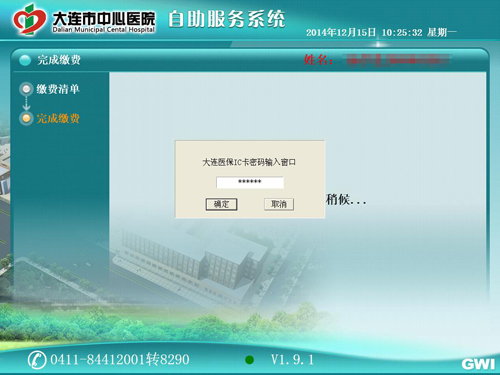Click the 确定 button in password dialog
This screenshot has width=500, height=375.
[x=221, y=204]
